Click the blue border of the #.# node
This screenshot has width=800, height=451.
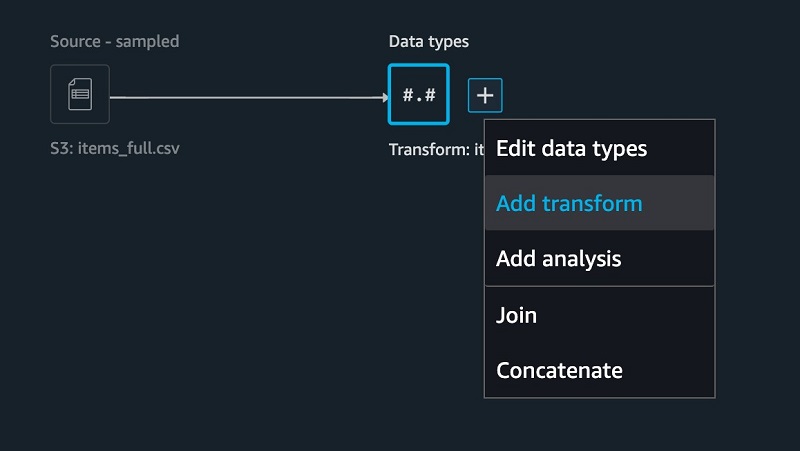tap(389, 94)
